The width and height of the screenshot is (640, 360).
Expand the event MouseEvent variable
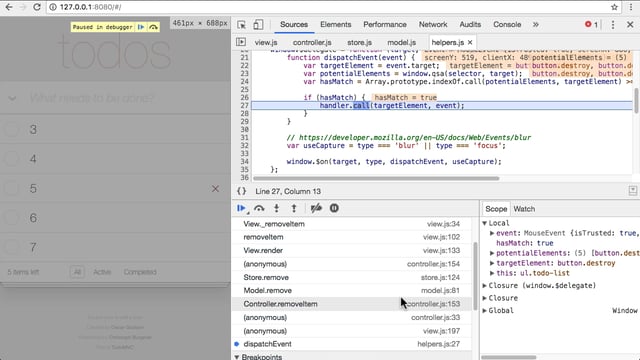tap(492, 233)
